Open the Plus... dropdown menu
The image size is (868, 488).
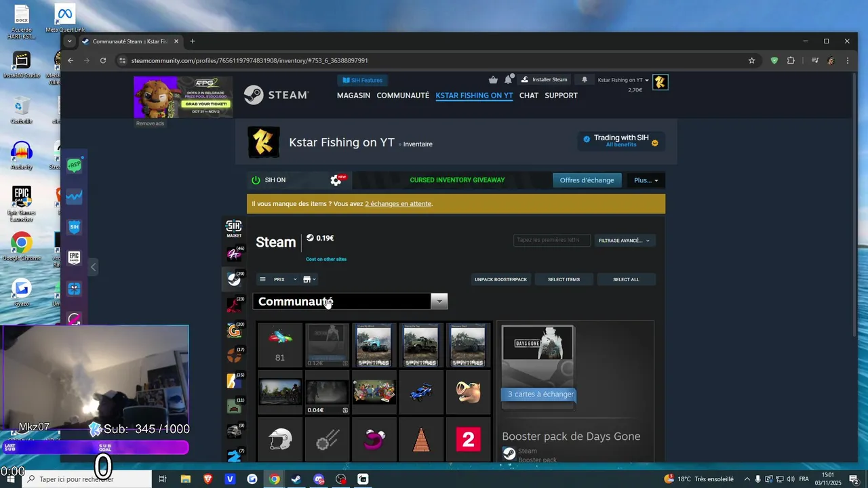click(x=646, y=180)
